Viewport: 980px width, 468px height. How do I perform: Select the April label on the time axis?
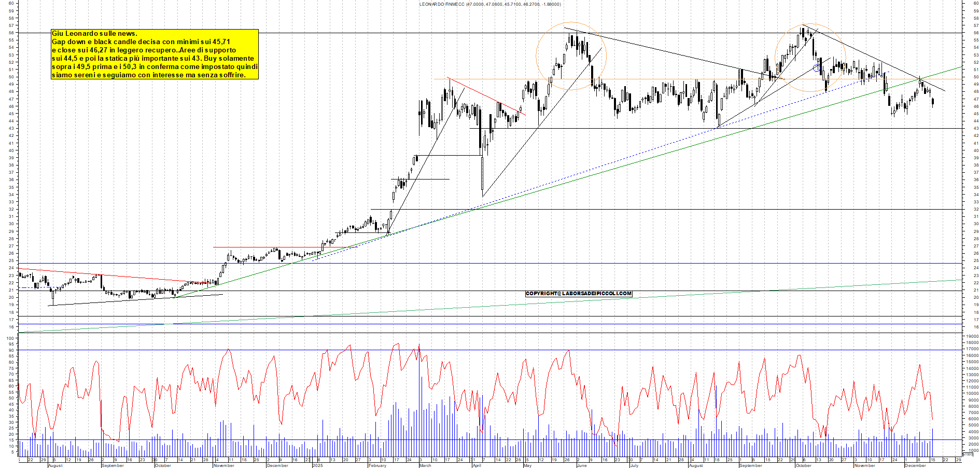click(477, 465)
